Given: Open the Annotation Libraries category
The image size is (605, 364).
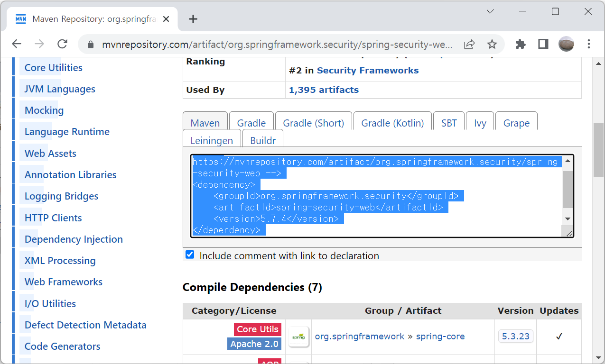Looking at the screenshot, I should click(x=71, y=175).
